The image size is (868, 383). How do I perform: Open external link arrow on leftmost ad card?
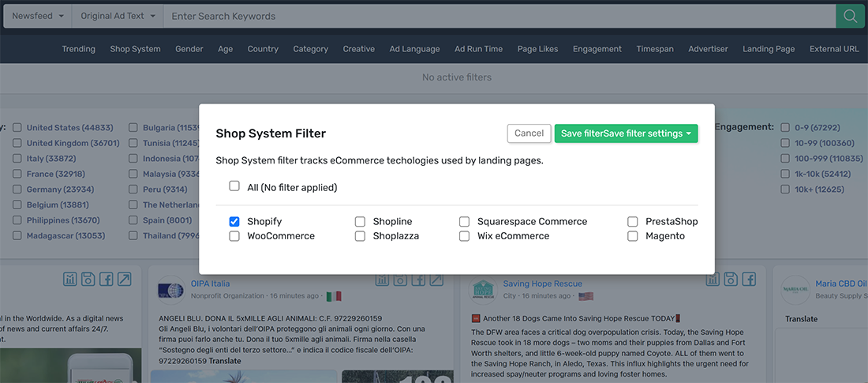(125, 279)
